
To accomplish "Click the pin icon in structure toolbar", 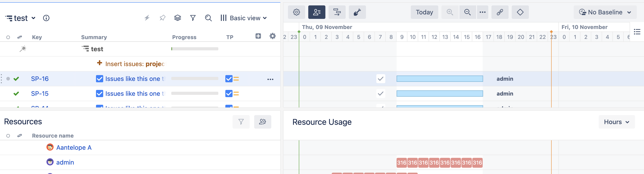I will (x=162, y=18).
